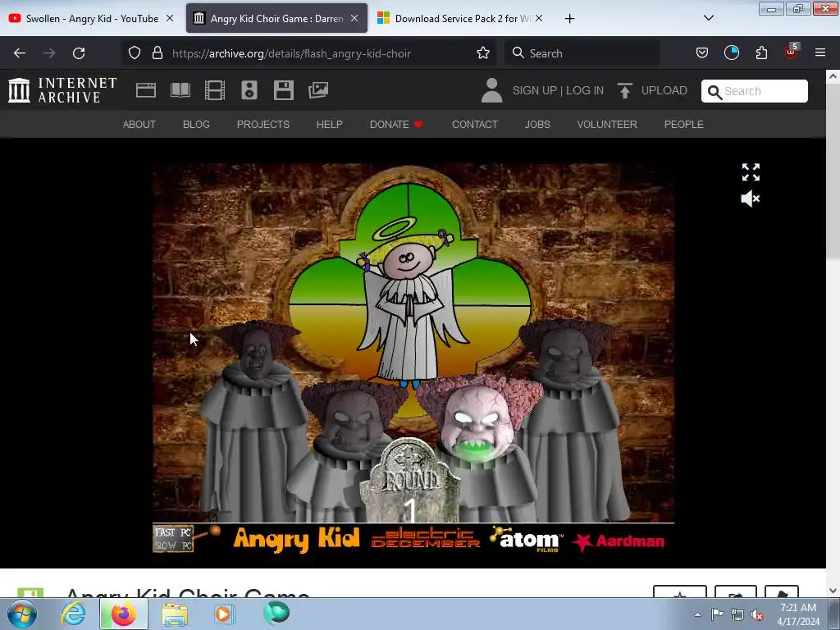Open the VOLUNTEER menu item
Viewport: 840px width, 630px height.
607,125
